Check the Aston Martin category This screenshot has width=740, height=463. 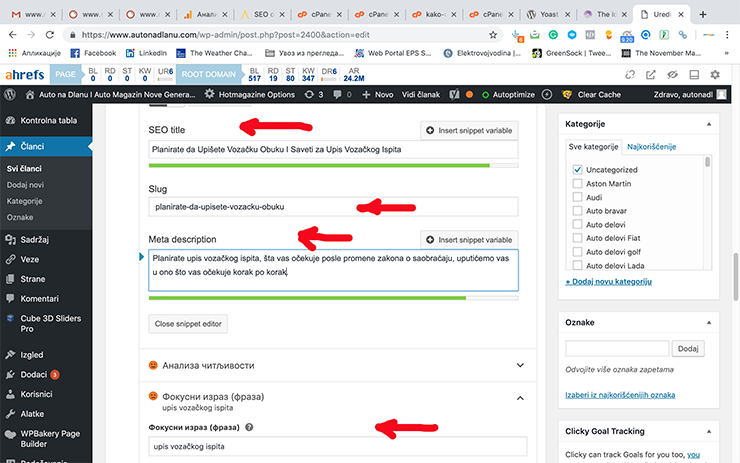[577, 184]
